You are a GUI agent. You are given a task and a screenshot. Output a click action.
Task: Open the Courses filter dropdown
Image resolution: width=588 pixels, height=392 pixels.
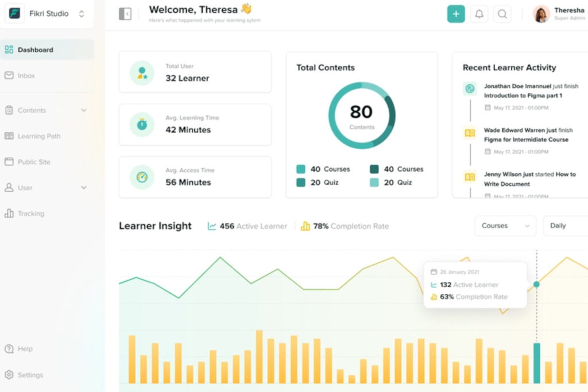point(505,226)
